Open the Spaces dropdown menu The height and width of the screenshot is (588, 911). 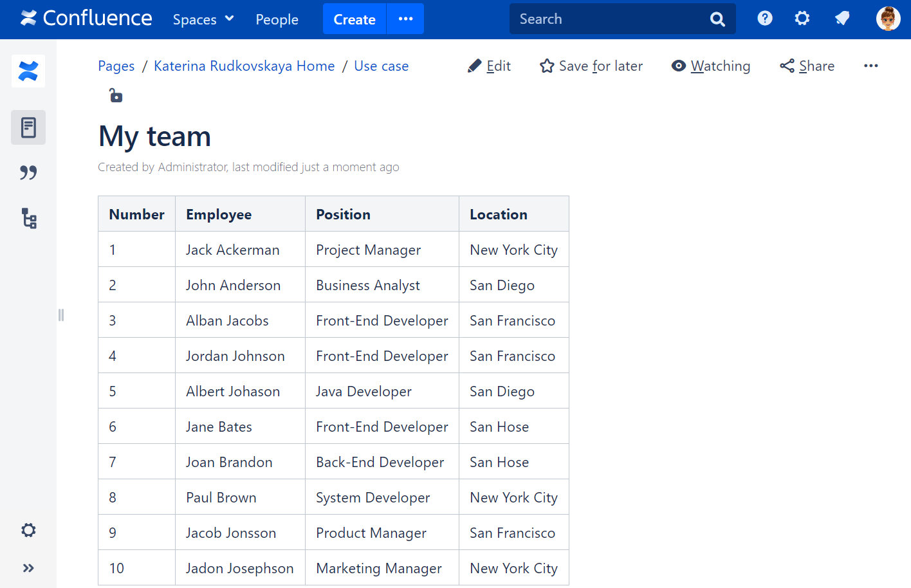[x=203, y=19]
